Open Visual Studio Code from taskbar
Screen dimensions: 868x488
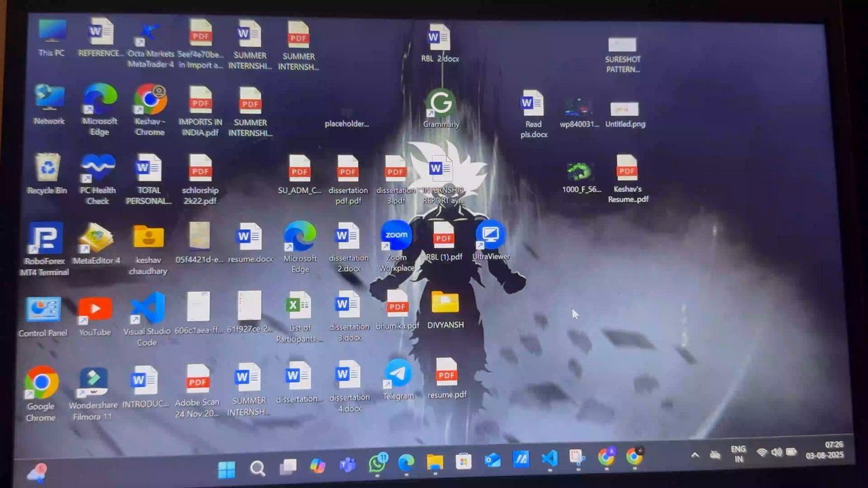(549, 459)
